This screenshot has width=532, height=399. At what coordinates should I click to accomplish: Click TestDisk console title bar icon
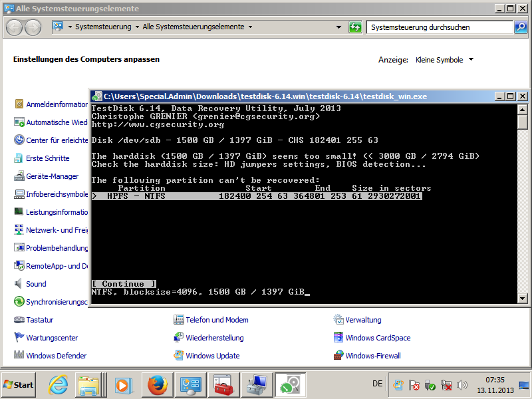(x=97, y=96)
